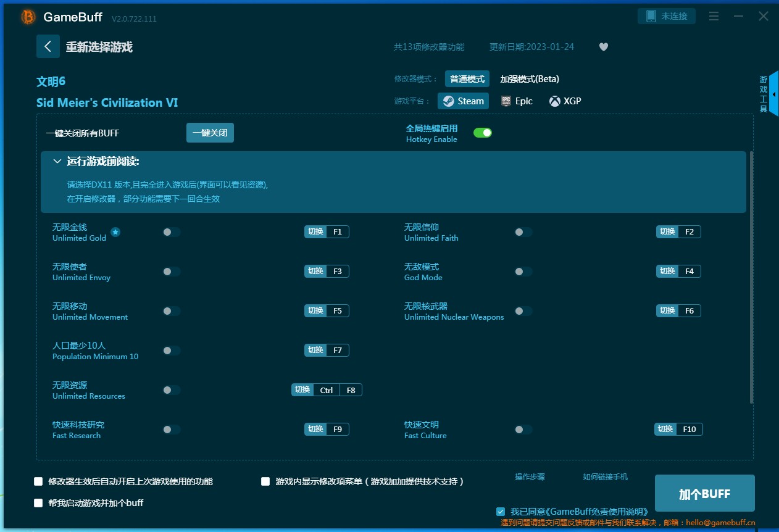Click the 共13项修改器功能 text
This screenshot has width=779, height=532.
click(x=429, y=47)
